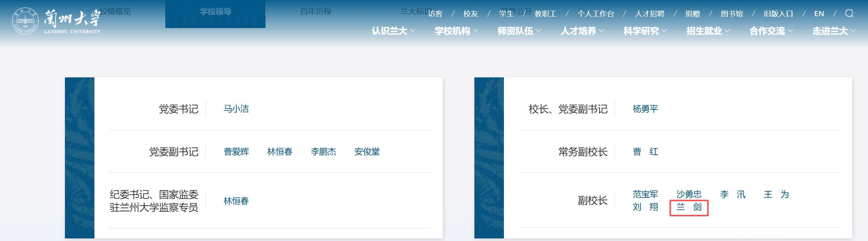
Task: Open the profile of 李汛
Action: (733, 194)
